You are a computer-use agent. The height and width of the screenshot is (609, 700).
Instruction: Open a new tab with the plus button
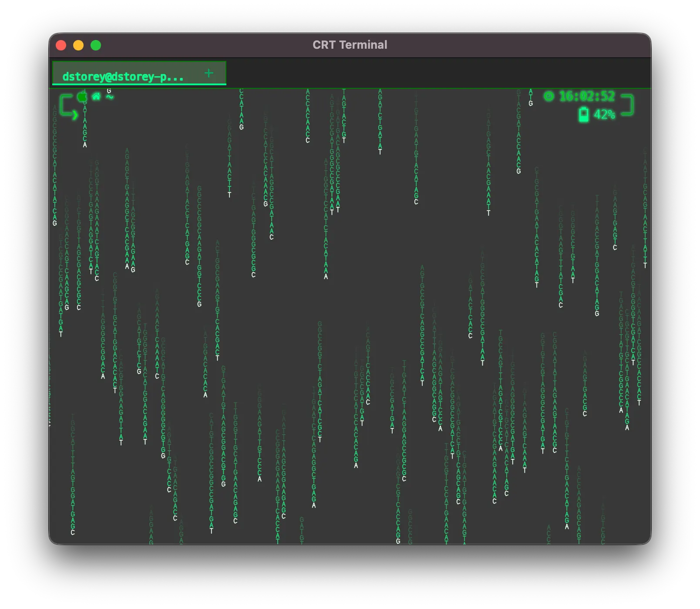coord(209,73)
